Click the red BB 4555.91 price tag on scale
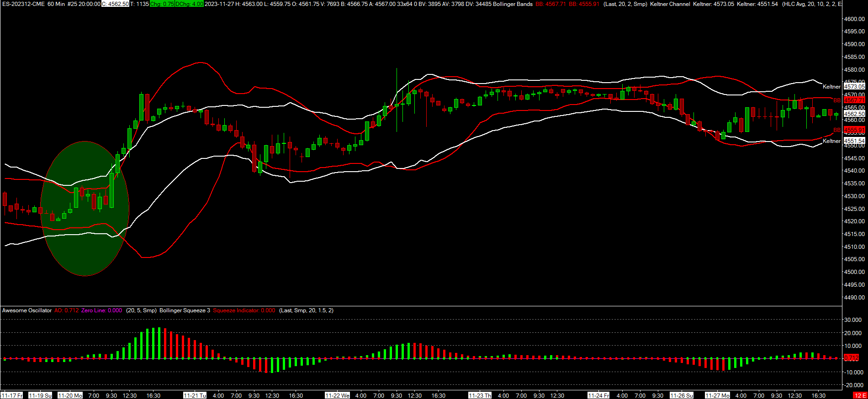868x399 pixels. tap(854, 130)
